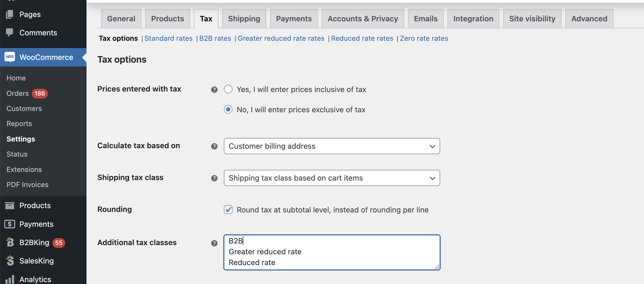Image resolution: width=644 pixels, height=284 pixels.
Task: Open the Reduced rate rates link
Action: point(362,38)
